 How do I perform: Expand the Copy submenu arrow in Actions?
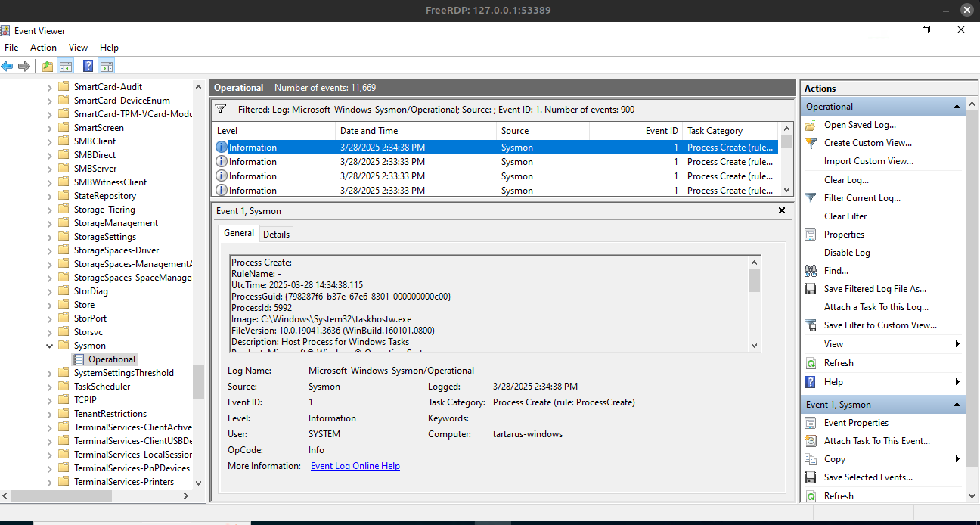coord(957,459)
